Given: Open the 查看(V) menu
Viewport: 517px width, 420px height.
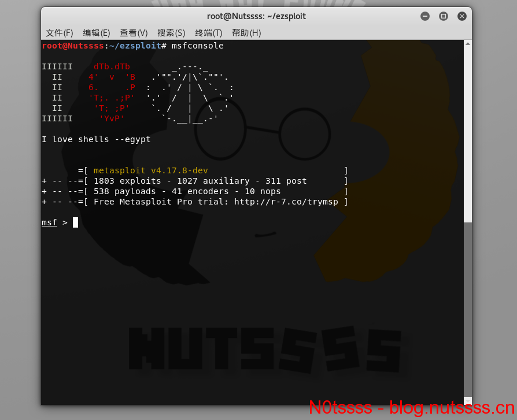Looking at the screenshot, I should click(134, 33).
